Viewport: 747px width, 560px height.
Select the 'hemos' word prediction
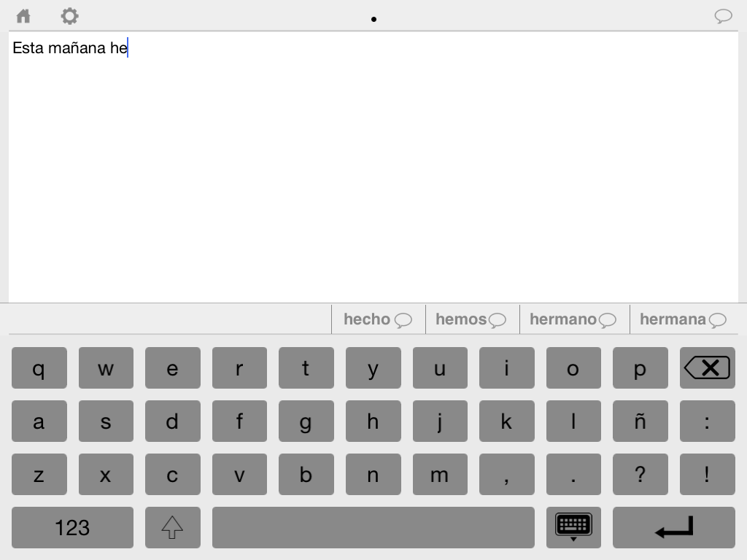pyautogui.click(x=460, y=319)
